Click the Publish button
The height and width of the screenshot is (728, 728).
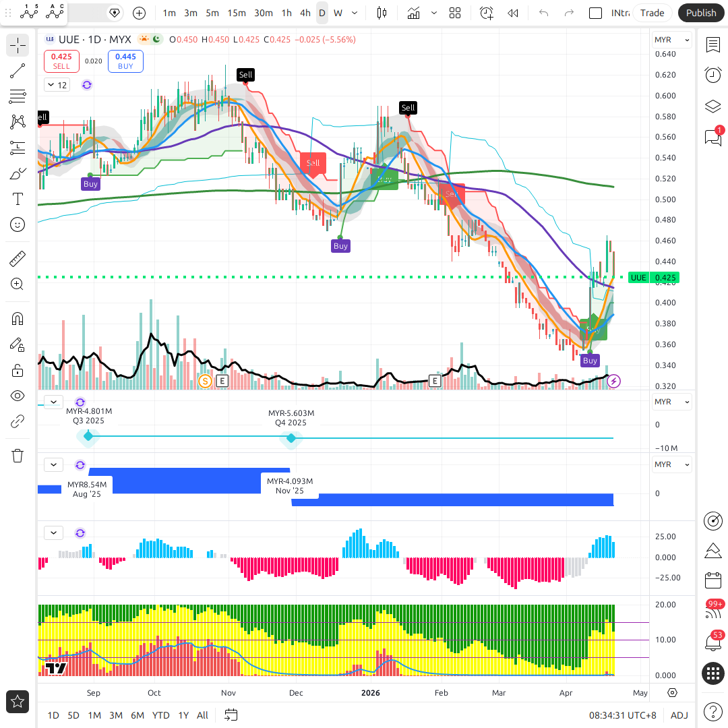pyautogui.click(x=701, y=13)
